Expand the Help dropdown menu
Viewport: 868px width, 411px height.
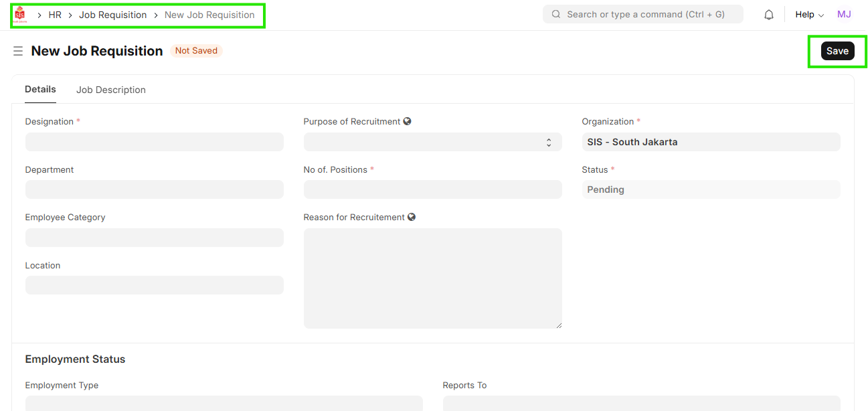pyautogui.click(x=809, y=15)
